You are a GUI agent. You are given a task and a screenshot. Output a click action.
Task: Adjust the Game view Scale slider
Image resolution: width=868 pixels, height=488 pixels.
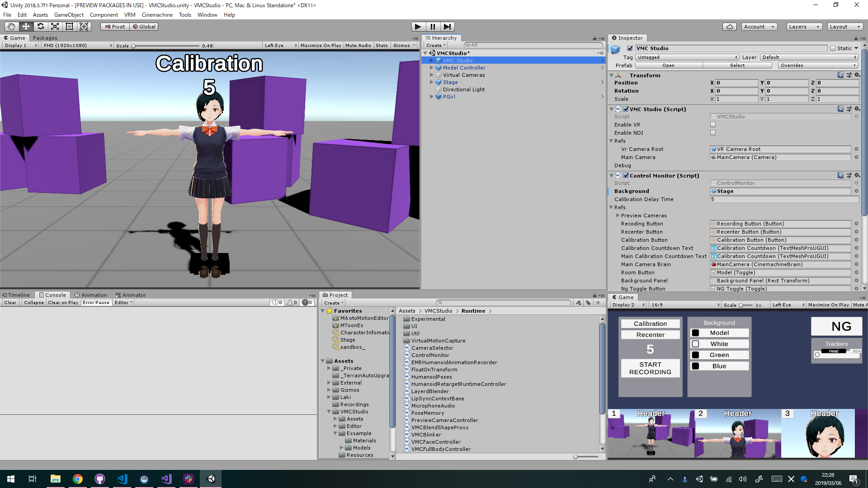pos(134,46)
